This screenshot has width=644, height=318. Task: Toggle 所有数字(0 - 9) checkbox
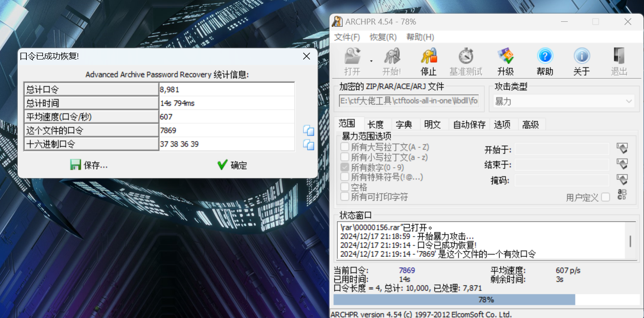345,167
